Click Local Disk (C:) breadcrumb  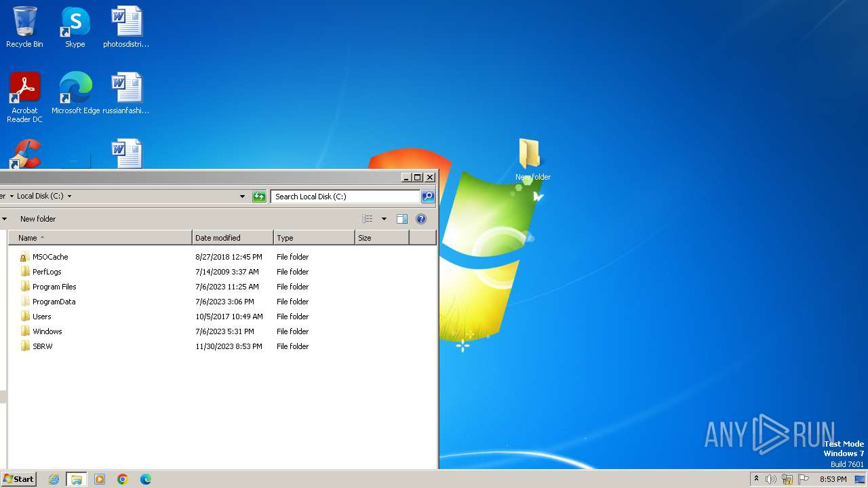coord(40,196)
